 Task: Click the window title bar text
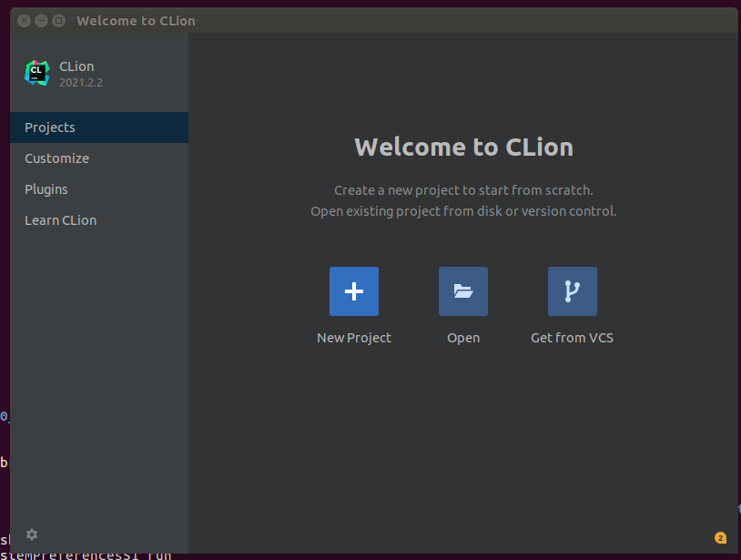[x=136, y=21]
